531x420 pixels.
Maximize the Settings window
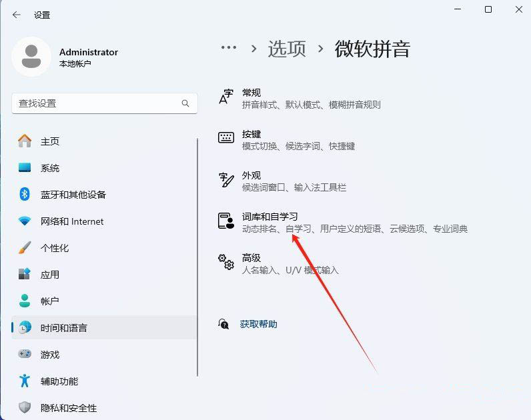[x=488, y=9]
